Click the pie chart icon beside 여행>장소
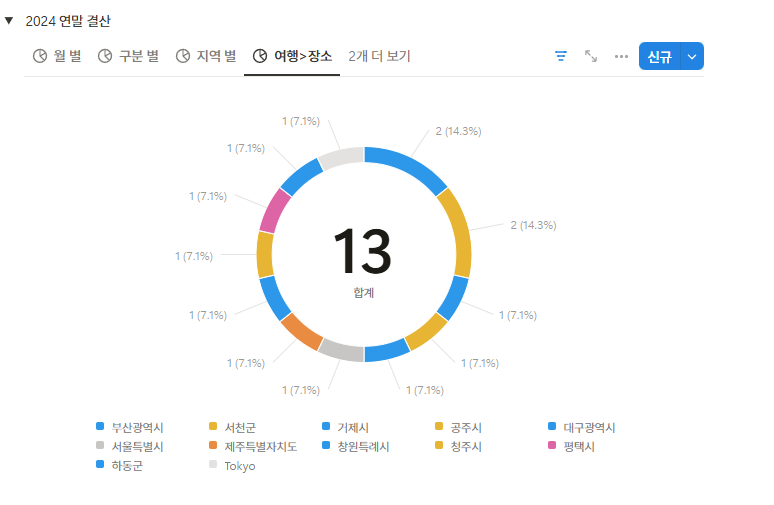The width and height of the screenshot is (774, 505). 260,56
